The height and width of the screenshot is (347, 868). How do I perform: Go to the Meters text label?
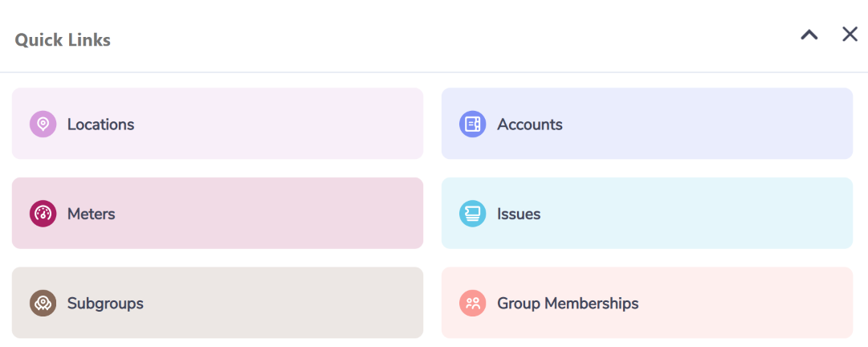coord(92,214)
